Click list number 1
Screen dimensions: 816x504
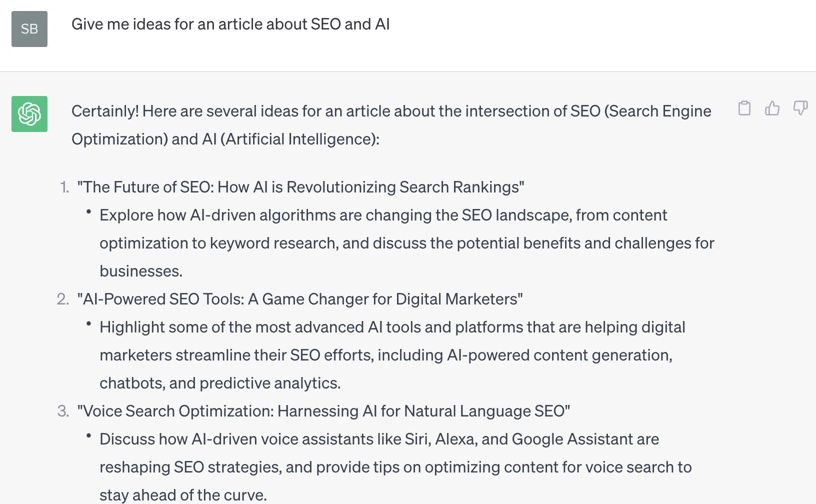tap(64, 187)
